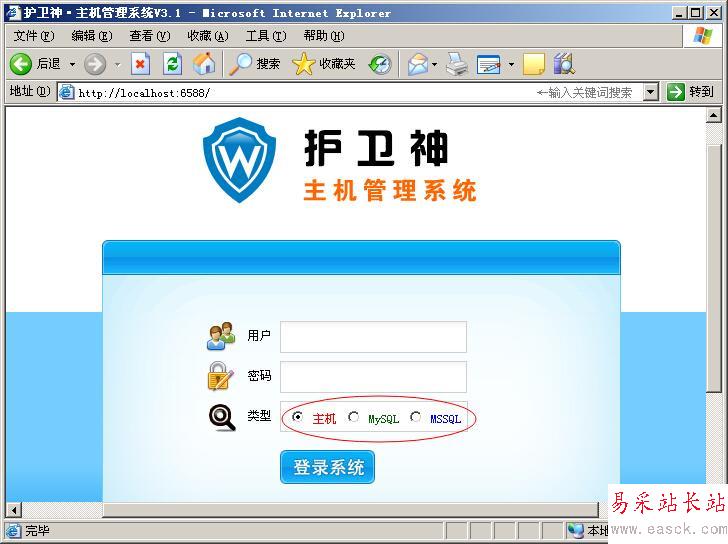Select the MSSQL radio button

[x=416, y=417]
